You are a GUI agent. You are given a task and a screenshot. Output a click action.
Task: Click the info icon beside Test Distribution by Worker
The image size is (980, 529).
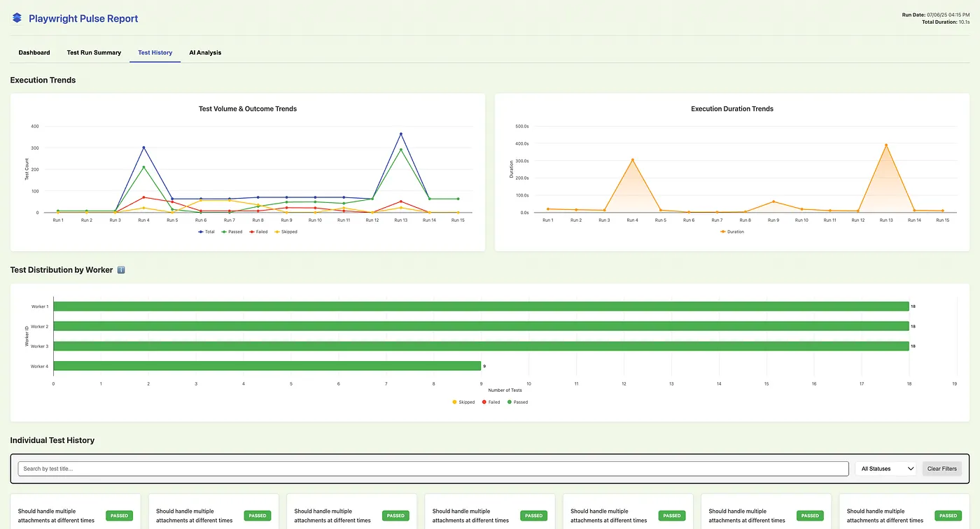pos(121,270)
